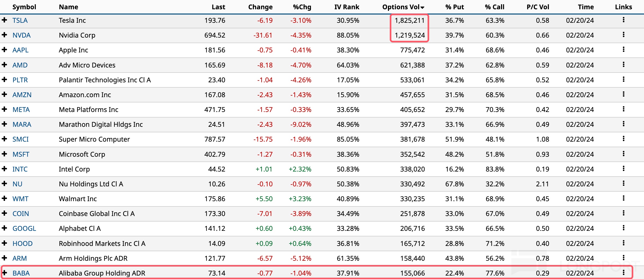The width and height of the screenshot is (644, 279).
Task: Expand the GOOGL row details
Action: pyautogui.click(x=4, y=228)
